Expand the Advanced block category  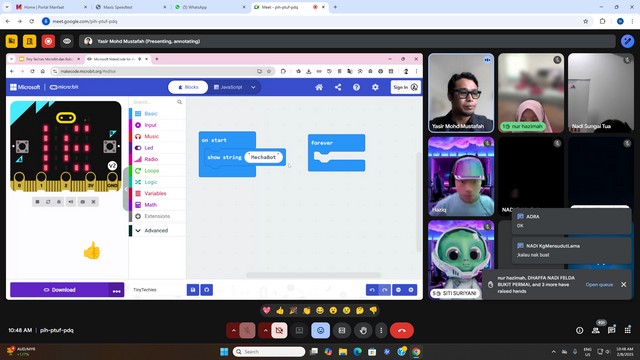coord(156,231)
